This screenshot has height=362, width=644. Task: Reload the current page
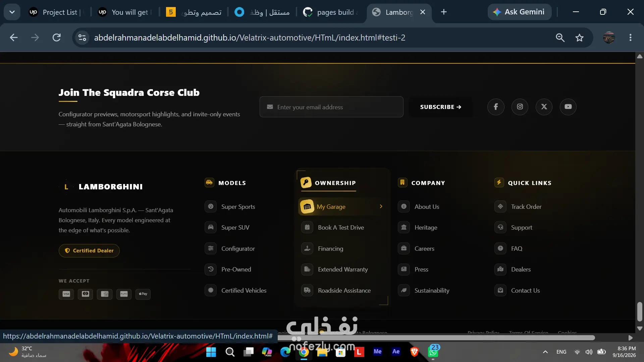[x=57, y=38]
